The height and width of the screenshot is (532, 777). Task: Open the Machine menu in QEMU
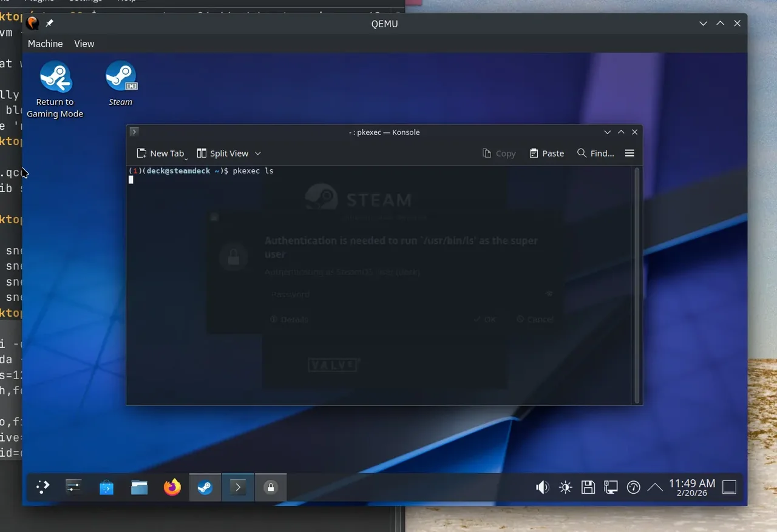point(45,44)
